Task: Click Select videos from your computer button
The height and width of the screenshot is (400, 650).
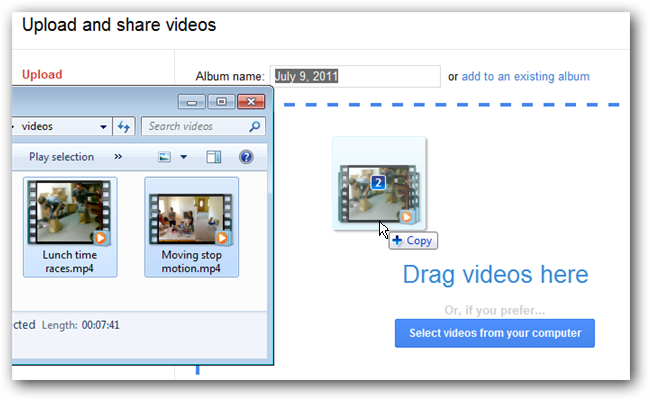Action: 495,333
